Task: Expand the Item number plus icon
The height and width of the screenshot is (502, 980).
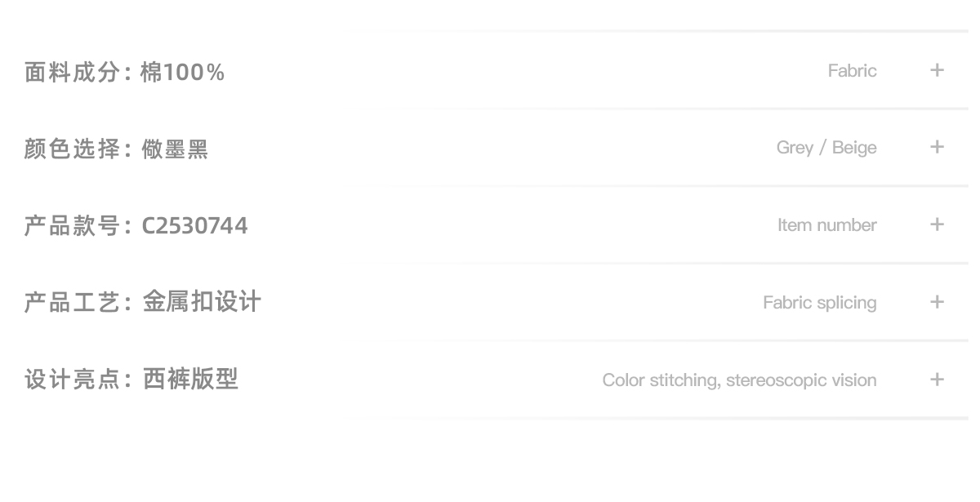Action: pyautogui.click(x=937, y=224)
